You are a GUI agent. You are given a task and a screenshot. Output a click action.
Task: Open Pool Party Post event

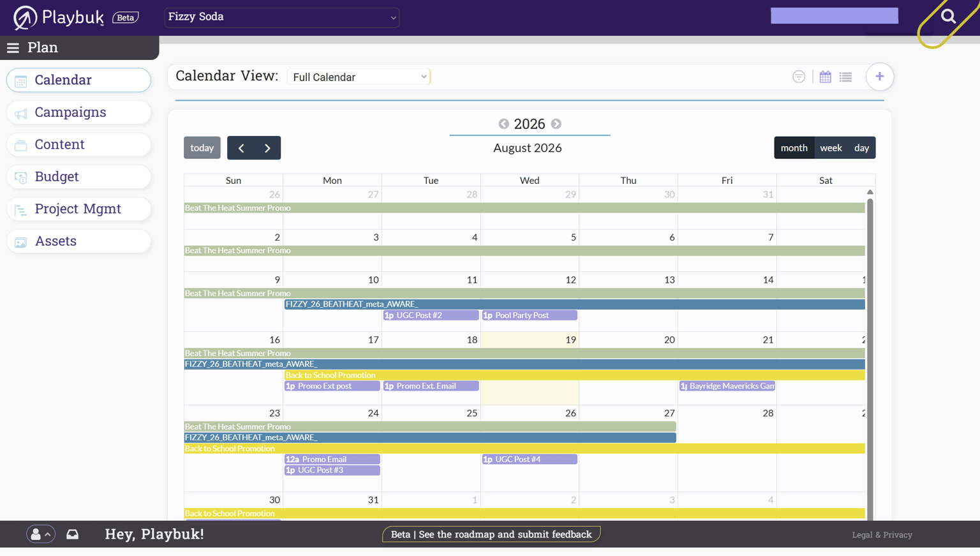pos(530,315)
